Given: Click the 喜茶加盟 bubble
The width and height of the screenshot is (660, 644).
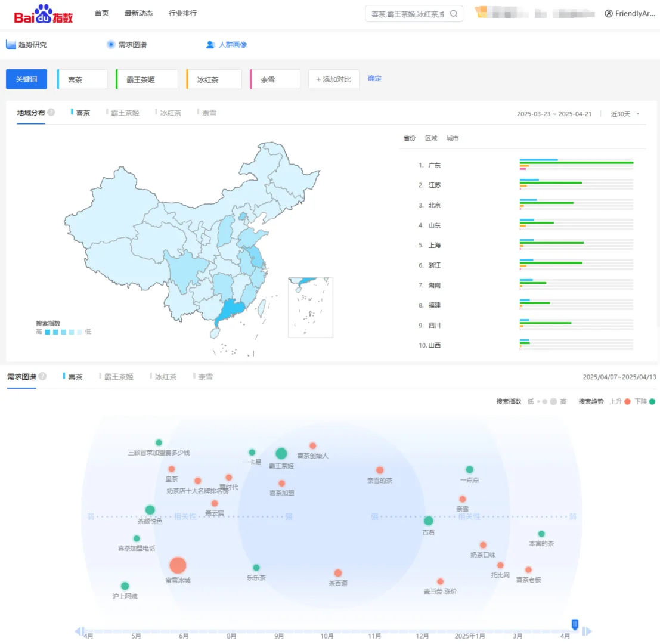Looking at the screenshot, I should point(281,483).
